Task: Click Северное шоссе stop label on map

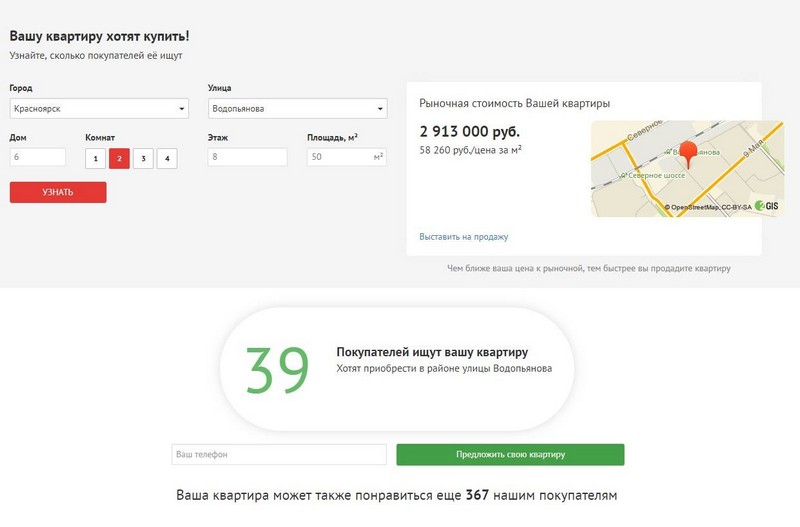Action: click(x=656, y=175)
